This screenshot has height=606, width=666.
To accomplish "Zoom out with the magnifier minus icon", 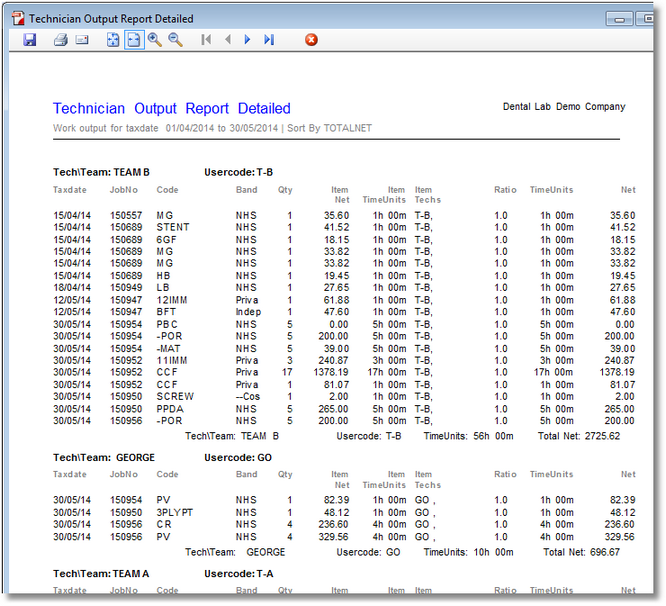I will pos(176,40).
